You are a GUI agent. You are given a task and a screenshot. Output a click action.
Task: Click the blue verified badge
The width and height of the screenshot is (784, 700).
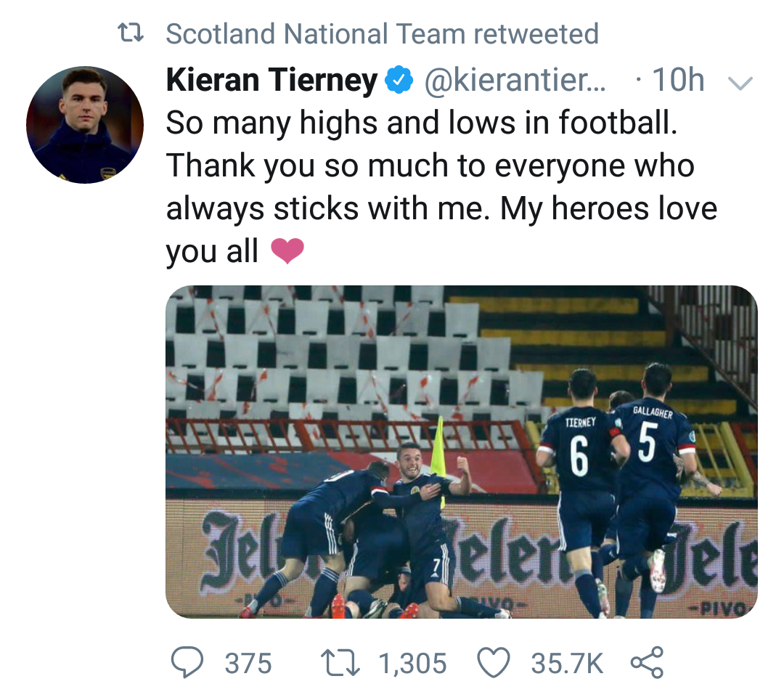pos(398,81)
